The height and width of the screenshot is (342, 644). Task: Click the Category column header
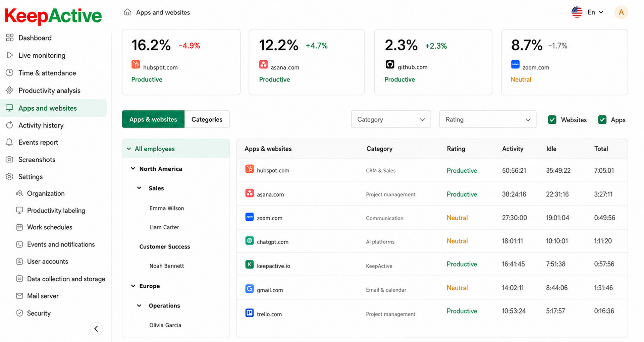379,149
